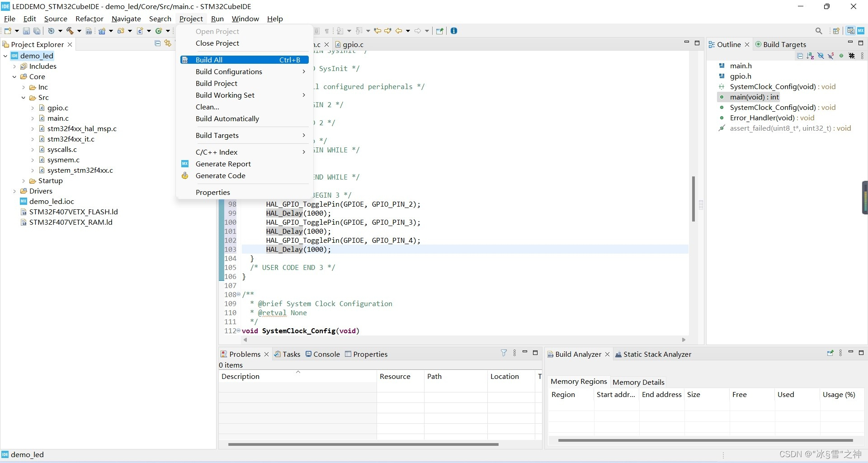
Task: Switch to the MX Device Configuration perspective
Action: (861, 31)
